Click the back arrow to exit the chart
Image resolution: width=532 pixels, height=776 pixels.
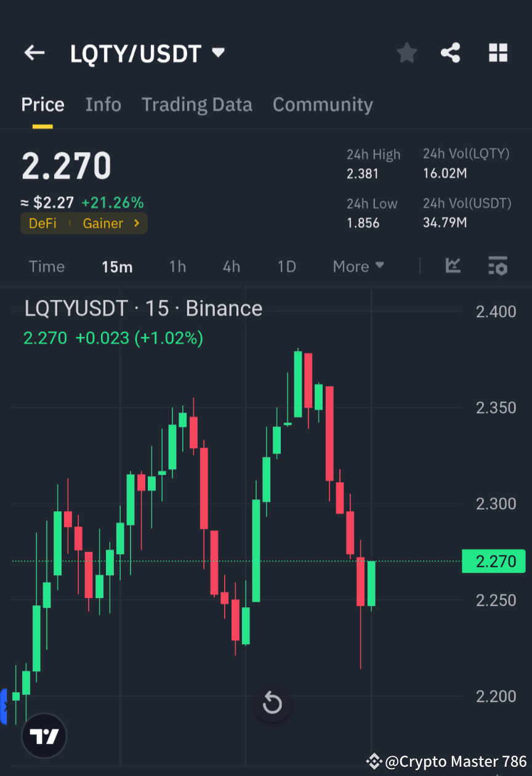pyautogui.click(x=34, y=53)
